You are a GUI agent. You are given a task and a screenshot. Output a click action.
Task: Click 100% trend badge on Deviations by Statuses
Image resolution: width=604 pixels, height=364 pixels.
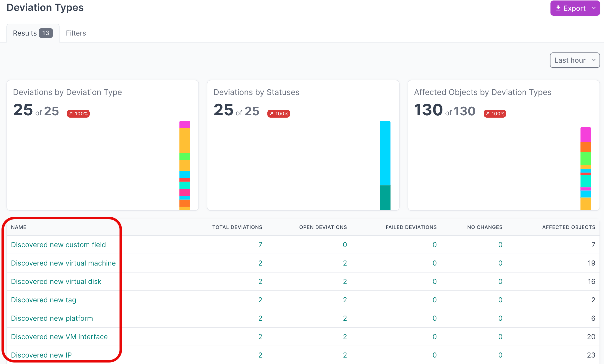pyautogui.click(x=279, y=114)
